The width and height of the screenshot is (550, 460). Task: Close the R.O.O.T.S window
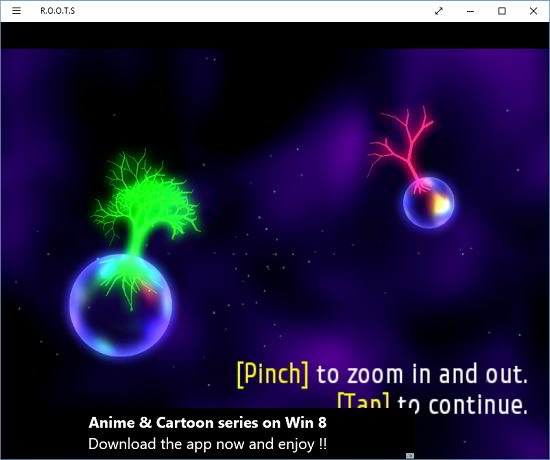click(533, 11)
